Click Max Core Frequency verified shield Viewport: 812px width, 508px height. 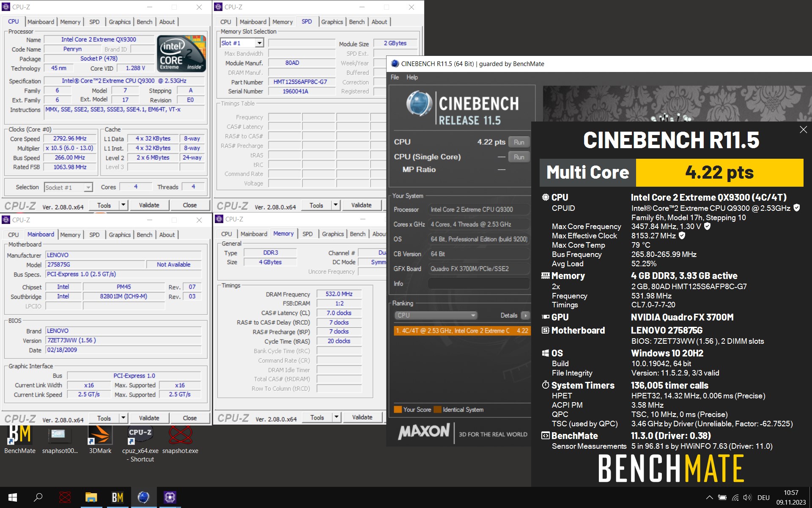[708, 226]
